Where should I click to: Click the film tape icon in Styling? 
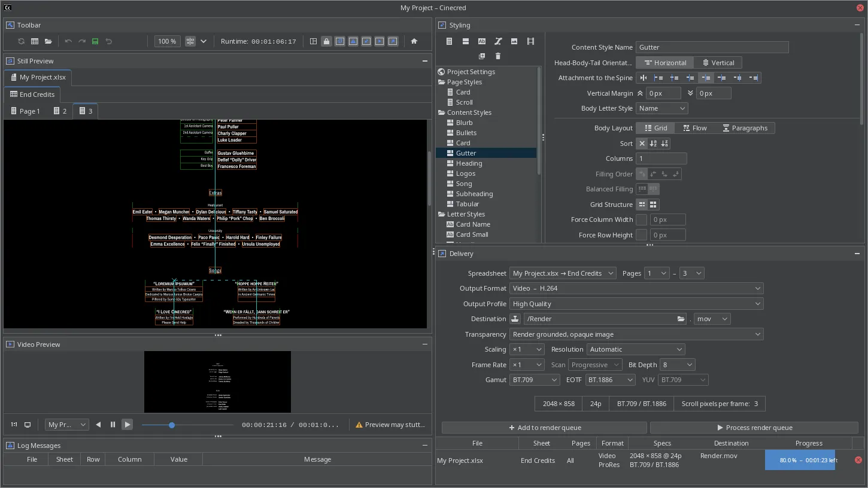click(530, 41)
